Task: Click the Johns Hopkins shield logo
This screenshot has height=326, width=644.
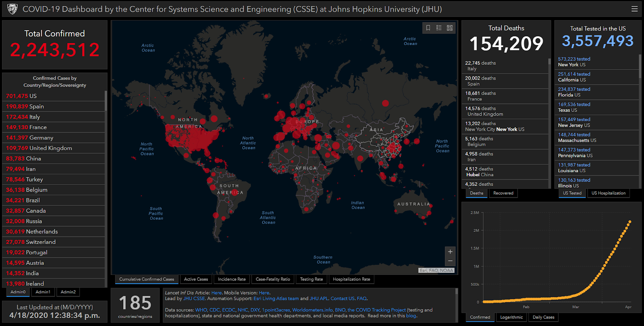Action: 12,9
